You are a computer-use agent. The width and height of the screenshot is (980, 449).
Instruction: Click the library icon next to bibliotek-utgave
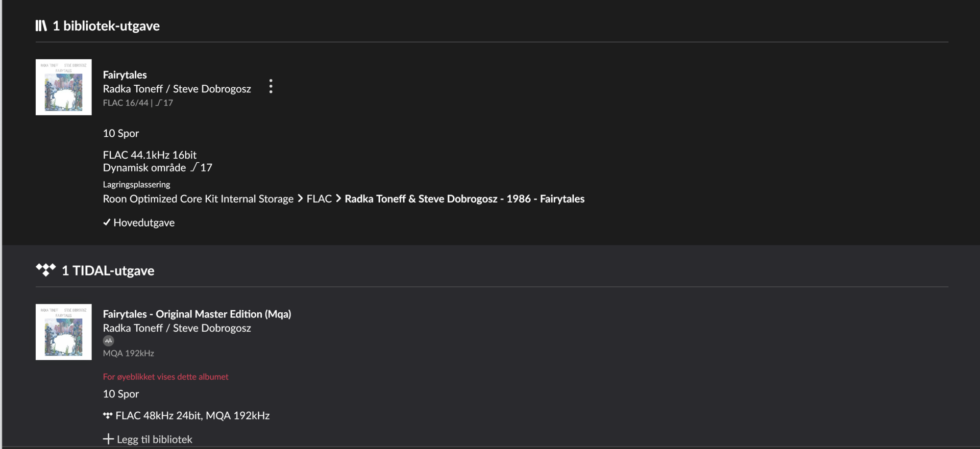[x=41, y=26]
